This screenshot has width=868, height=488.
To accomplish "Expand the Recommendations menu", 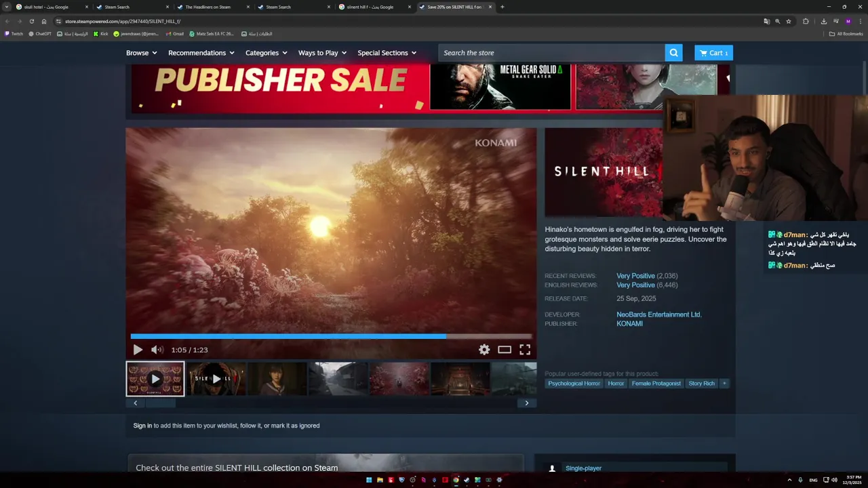I will click(201, 53).
